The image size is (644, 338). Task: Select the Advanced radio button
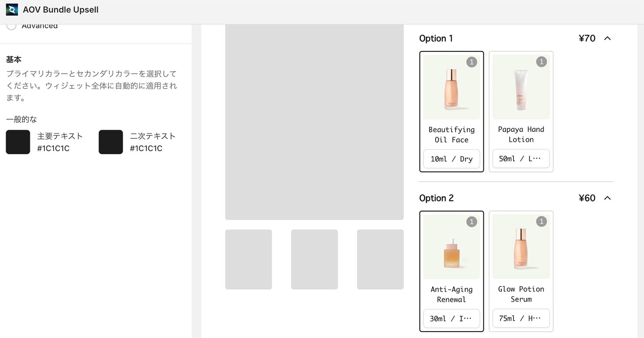[12, 26]
